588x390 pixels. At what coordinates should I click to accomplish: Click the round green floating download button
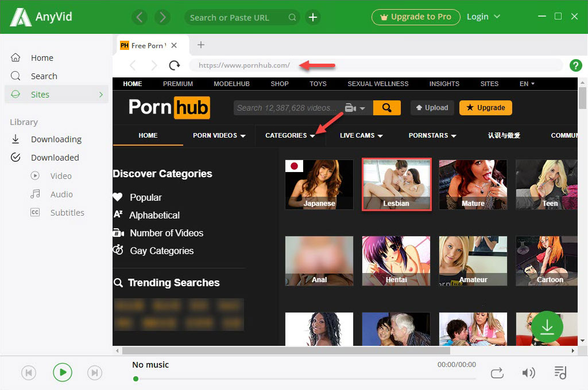(547, 327)
